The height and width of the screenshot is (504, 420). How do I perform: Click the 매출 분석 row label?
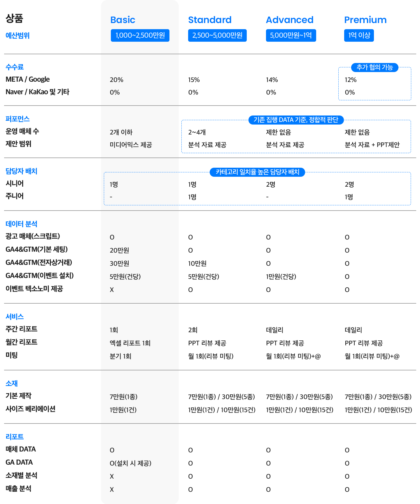coord(18,489)
